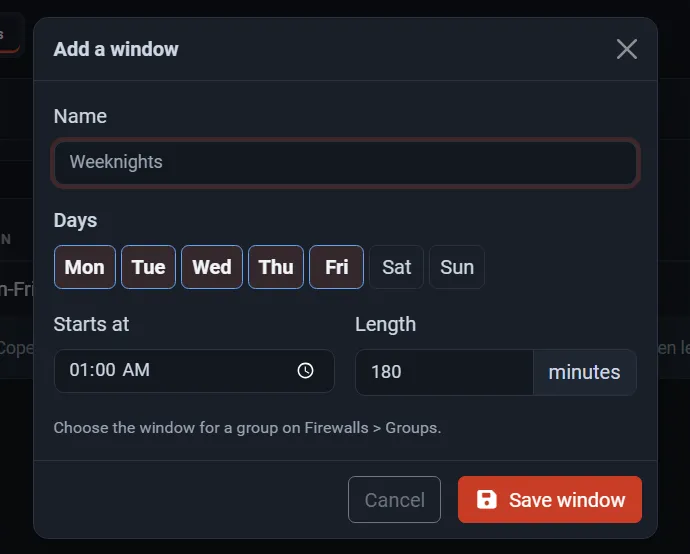Viewport: 690px width, 554px height.
Task: Click the Name label
Action: pyautogui.click(x=80, y=116)
